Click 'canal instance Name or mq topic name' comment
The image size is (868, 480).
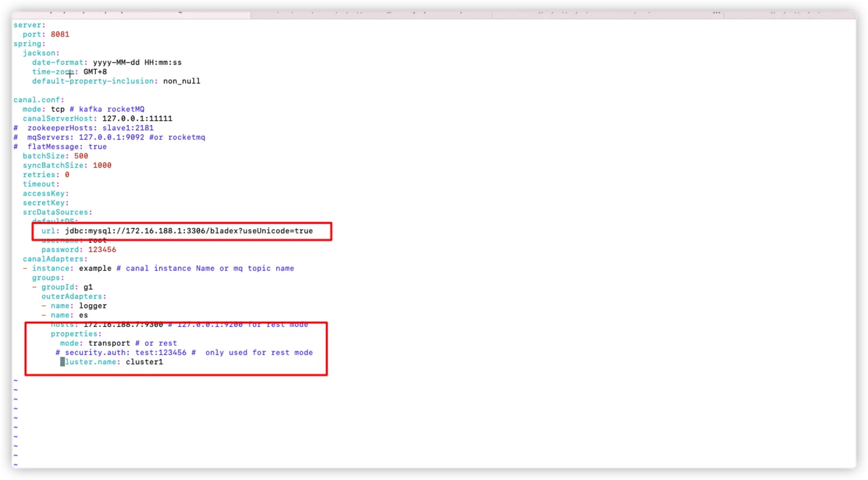tap(210, 268)
